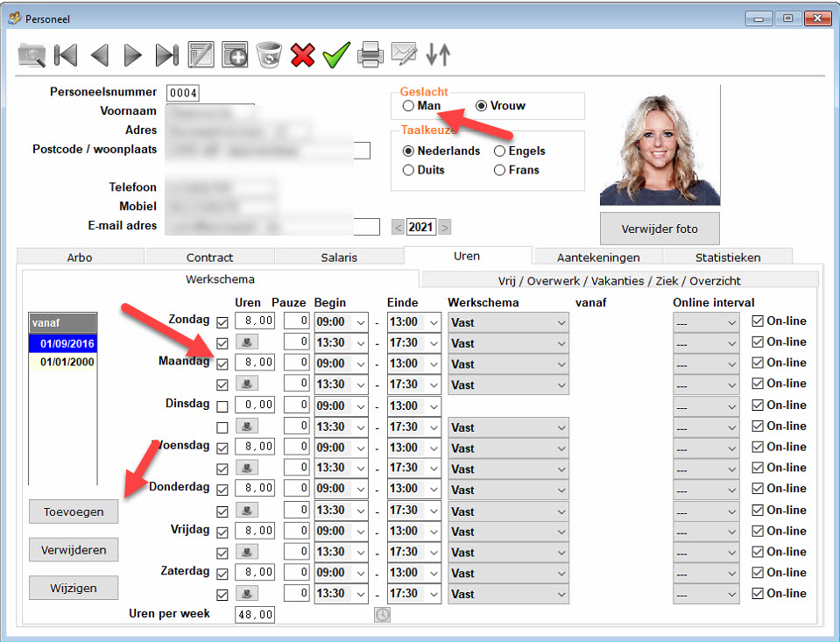
Task: Click the recycle bin delete icon
Action: point(269,55)
